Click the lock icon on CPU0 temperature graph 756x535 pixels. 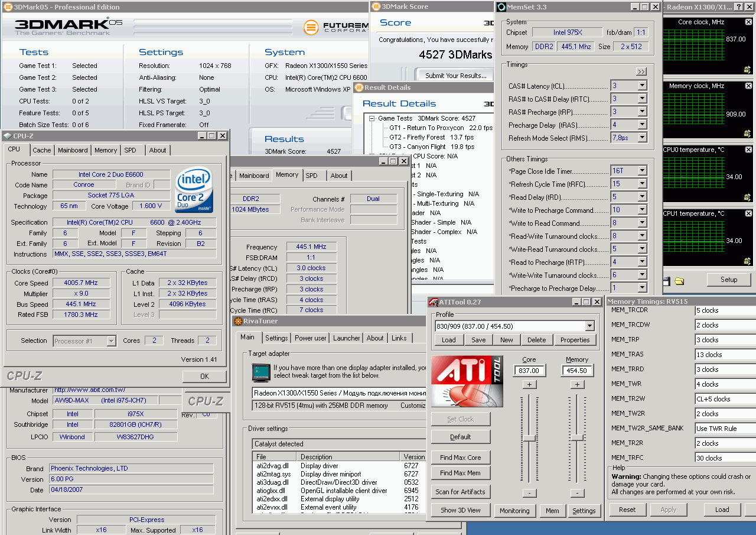[x=748, y=197]
